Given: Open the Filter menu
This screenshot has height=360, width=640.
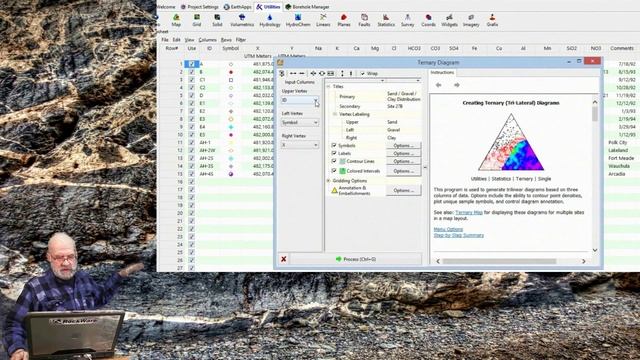Looking at the screenshot, I should click(x=240, y=40).
